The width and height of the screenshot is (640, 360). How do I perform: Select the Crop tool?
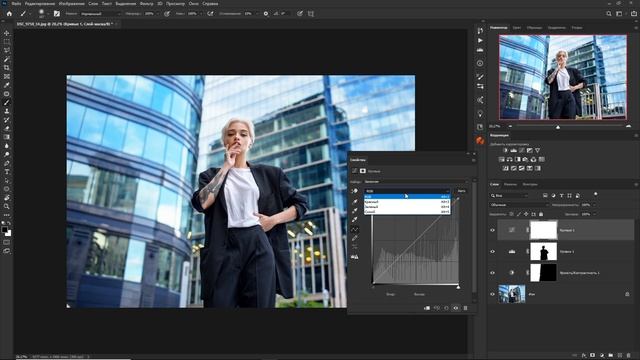coord(7,68)
